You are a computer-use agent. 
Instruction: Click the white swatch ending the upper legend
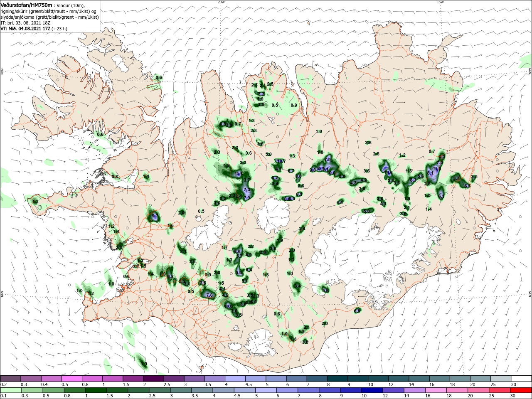coord(521,379)
